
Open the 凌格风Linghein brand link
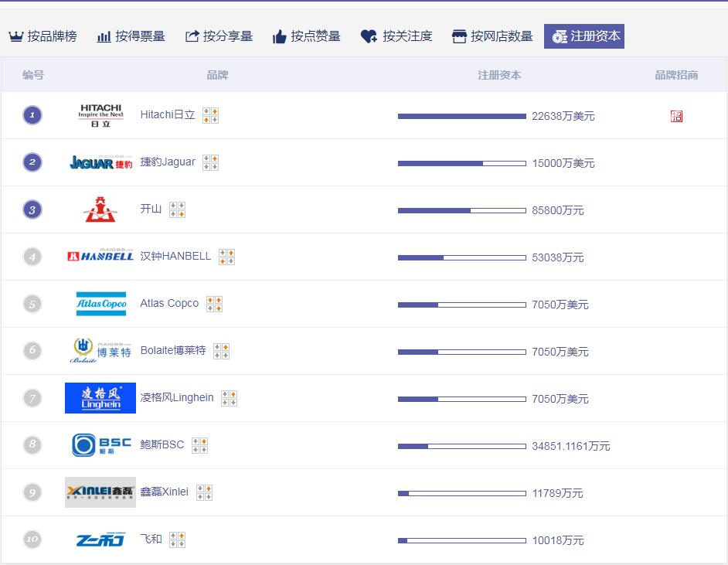tap(177, 397)
